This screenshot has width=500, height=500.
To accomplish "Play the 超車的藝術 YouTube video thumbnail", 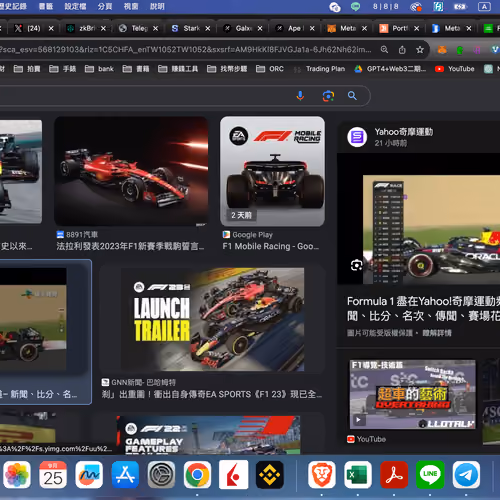I will (413, 394).
